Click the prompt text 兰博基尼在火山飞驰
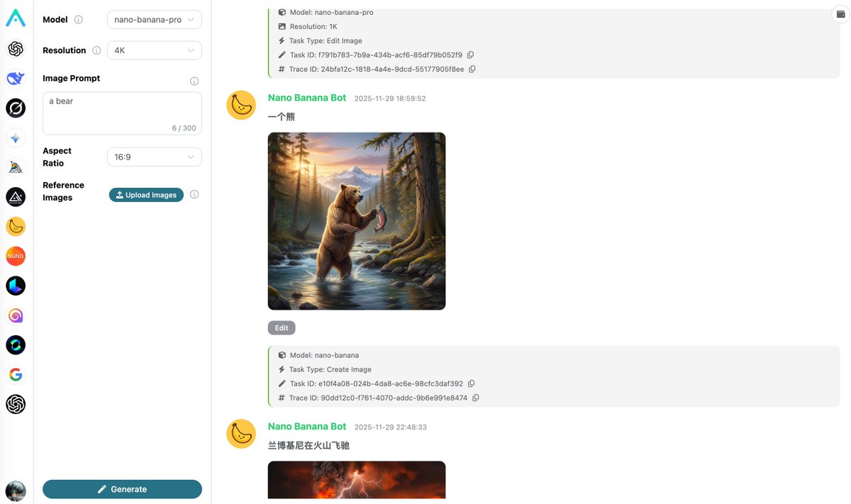This screenshot has height=504, width=851. pos(308,446)
